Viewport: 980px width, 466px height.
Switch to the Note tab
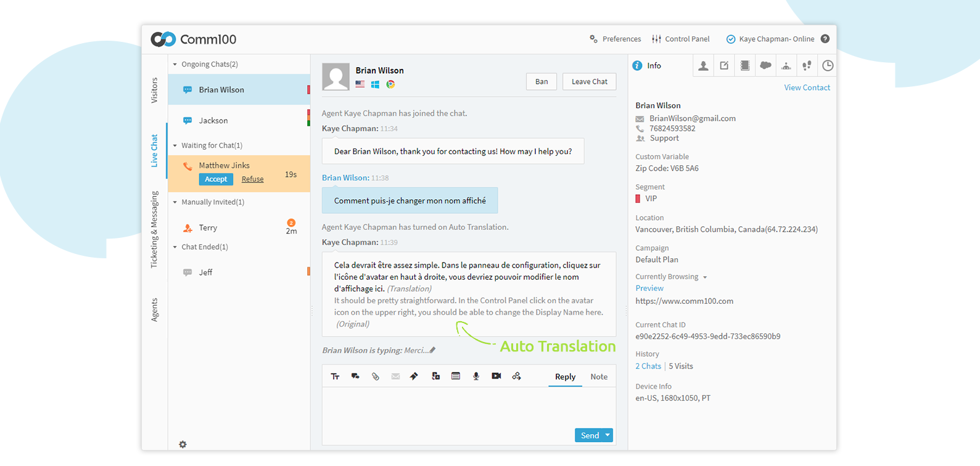pyautogui.click(x=599, y=377)
